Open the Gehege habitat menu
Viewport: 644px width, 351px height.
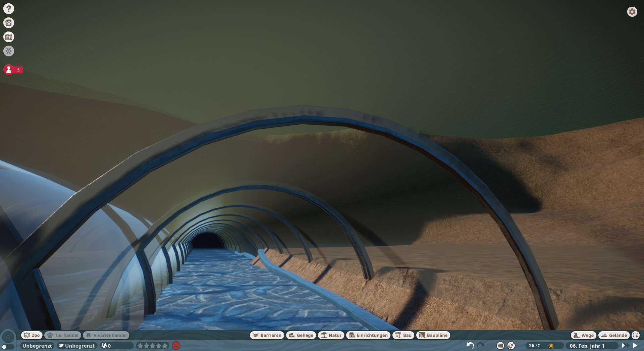point(301,335)
